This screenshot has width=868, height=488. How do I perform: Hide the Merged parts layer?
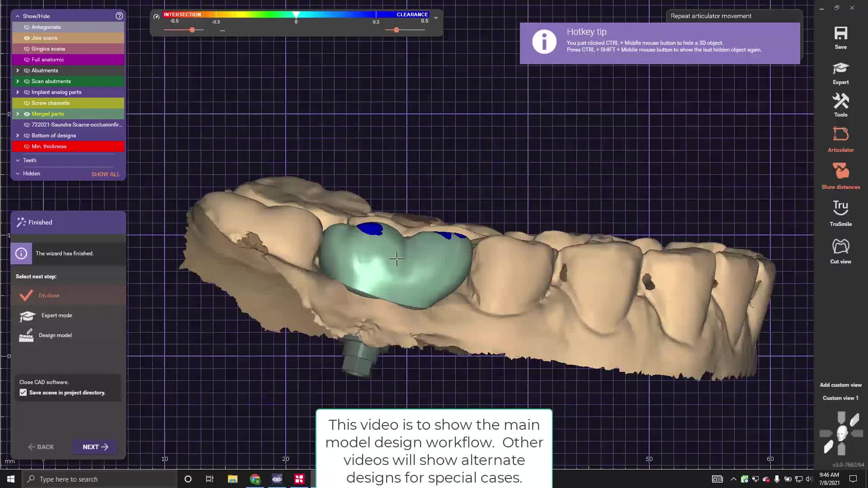point(27,114)
